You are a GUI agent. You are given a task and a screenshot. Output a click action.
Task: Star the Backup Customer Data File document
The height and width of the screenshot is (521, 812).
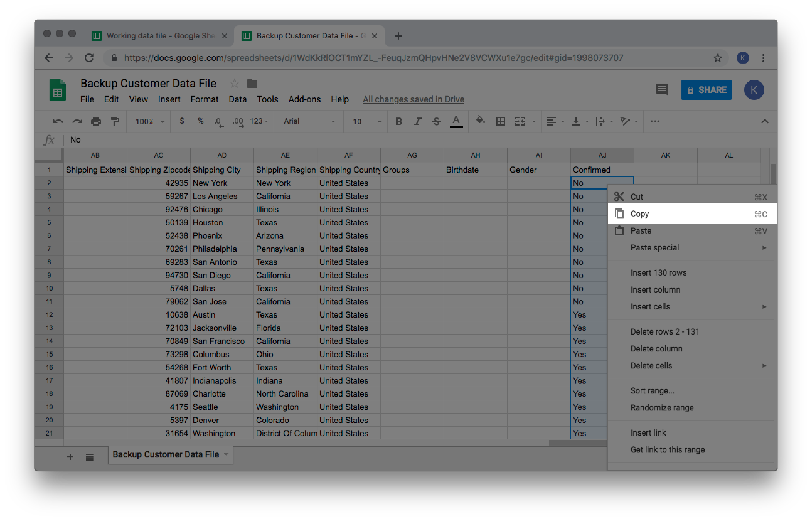(x=234, y=83)
